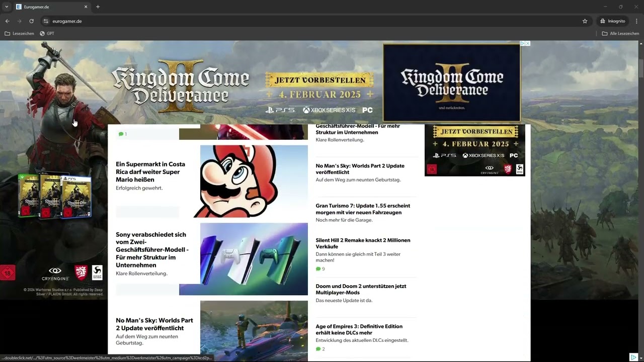Close the ad via AdChoices X icon
Image resolution: width=644 pixels, height=362 pixels.
pos(527,44)
